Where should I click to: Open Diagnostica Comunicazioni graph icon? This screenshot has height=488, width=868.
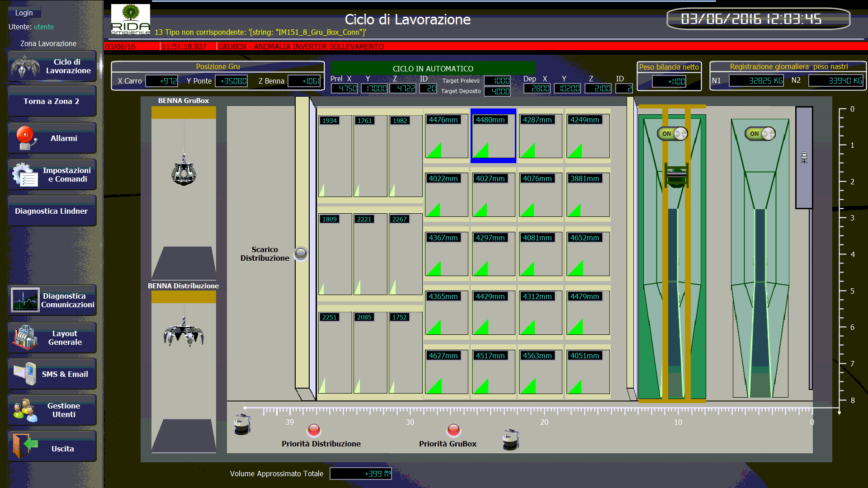25,300
